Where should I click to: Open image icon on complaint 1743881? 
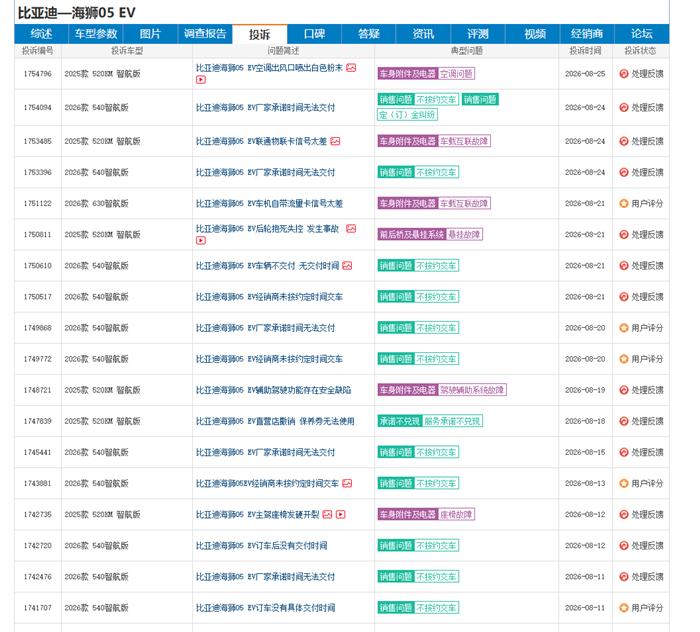347,483
